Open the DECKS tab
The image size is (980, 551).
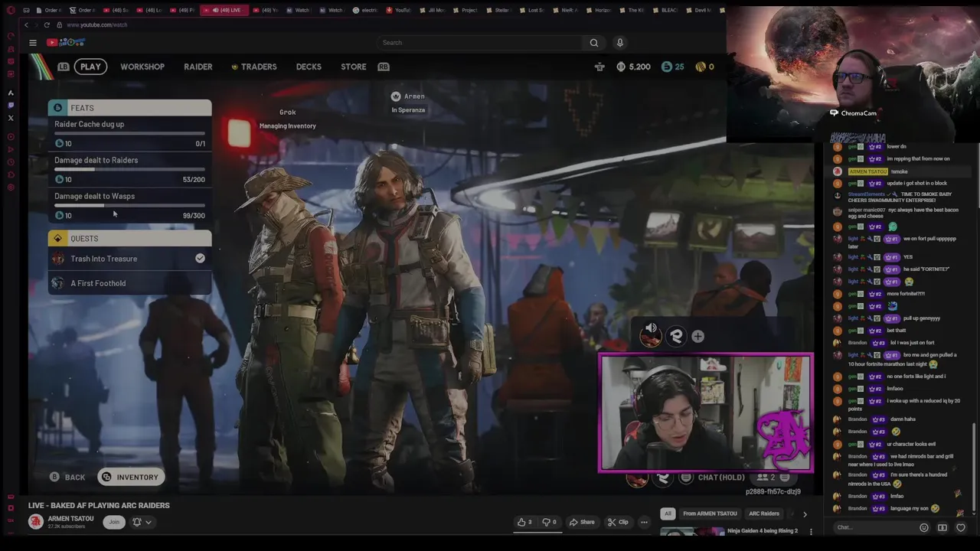coord(309,67)
